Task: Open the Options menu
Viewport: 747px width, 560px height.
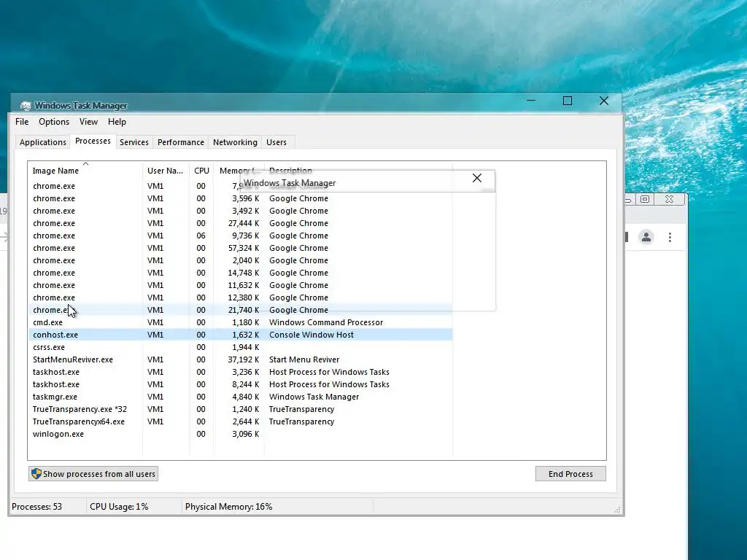Action: (54, 122)
